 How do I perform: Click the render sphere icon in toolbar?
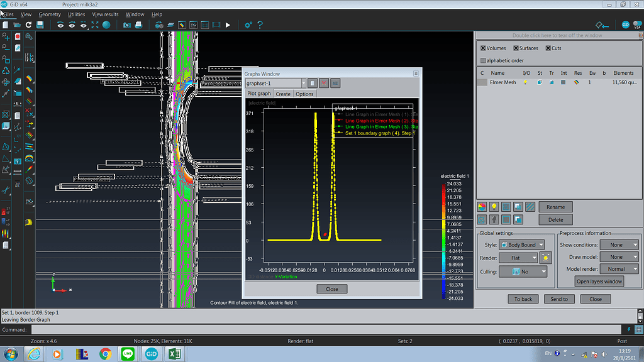(106, 25)
